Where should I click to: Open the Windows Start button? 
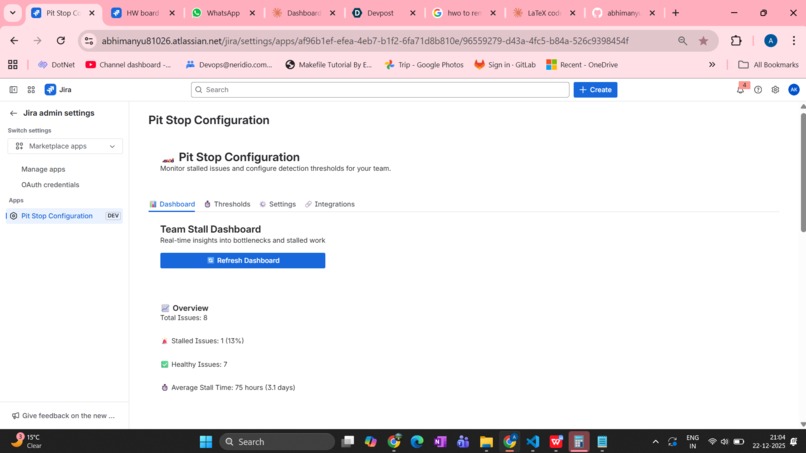(206, 442)
